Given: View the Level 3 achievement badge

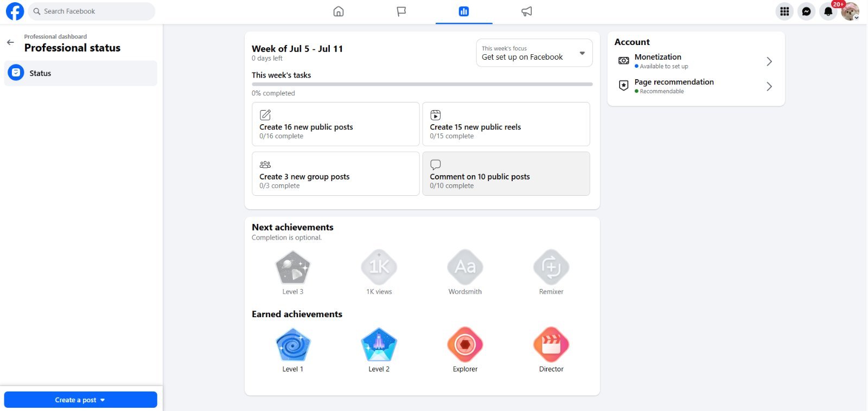Looking at the screenshot, I should 293,267.
